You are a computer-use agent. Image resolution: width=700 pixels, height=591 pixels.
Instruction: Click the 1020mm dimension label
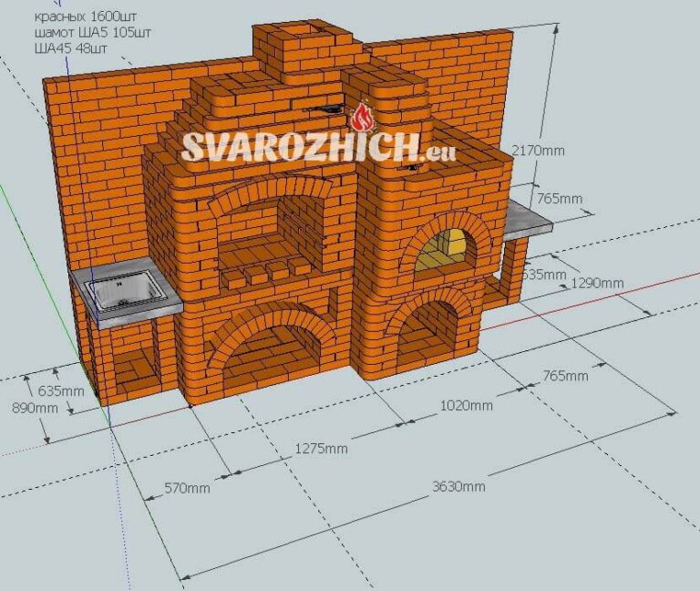pos(466,405)
